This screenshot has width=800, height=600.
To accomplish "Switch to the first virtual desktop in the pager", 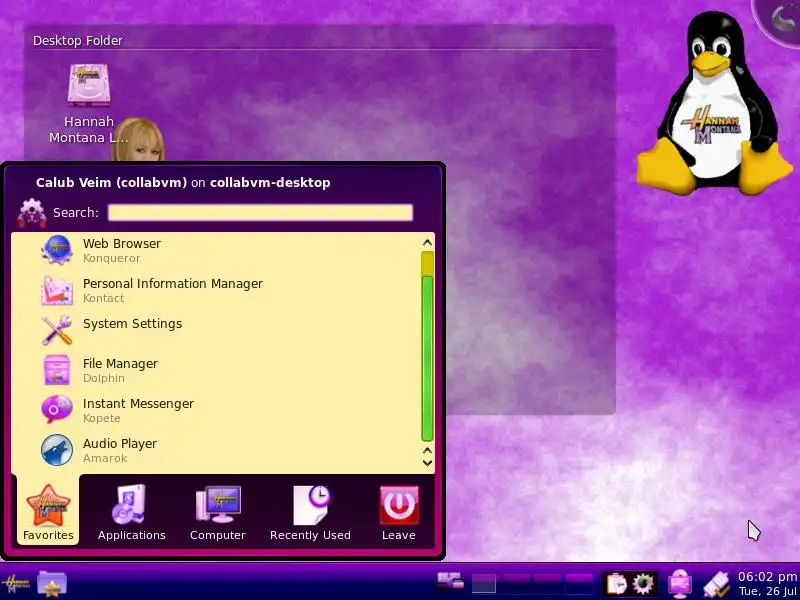I will click(x=484, y=584).
